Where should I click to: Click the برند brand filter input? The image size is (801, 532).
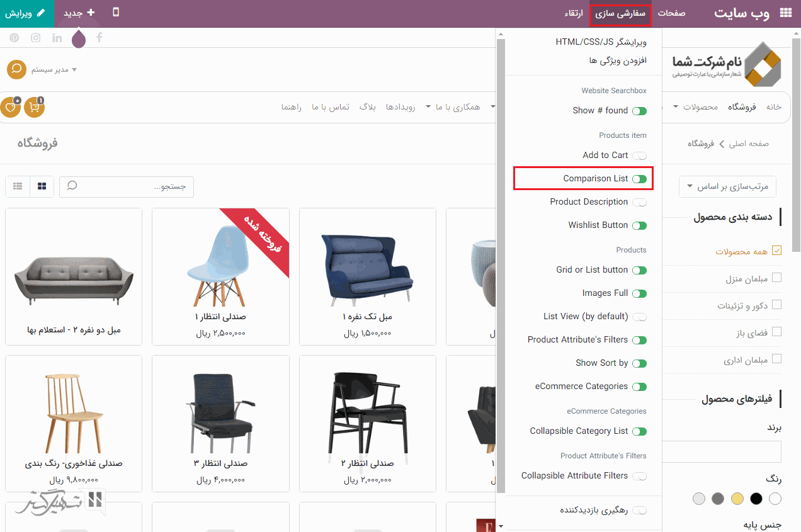(x=722, y=451)
